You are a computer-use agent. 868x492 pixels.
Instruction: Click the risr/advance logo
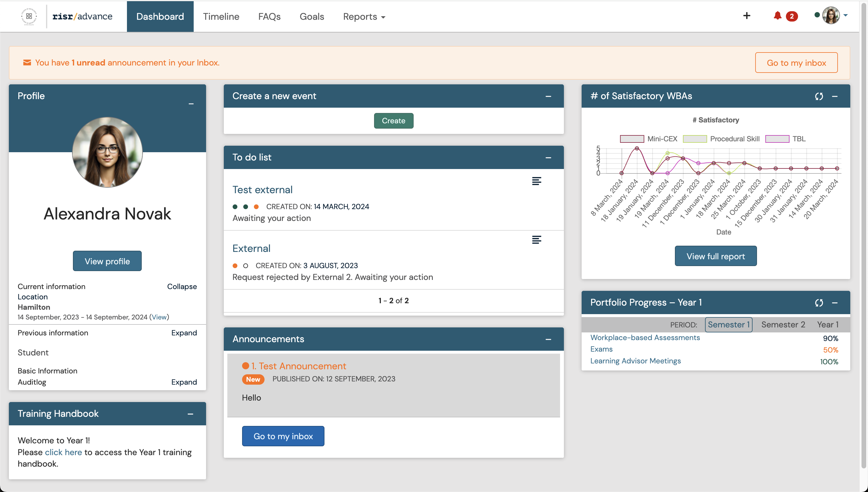pos(82,16)
